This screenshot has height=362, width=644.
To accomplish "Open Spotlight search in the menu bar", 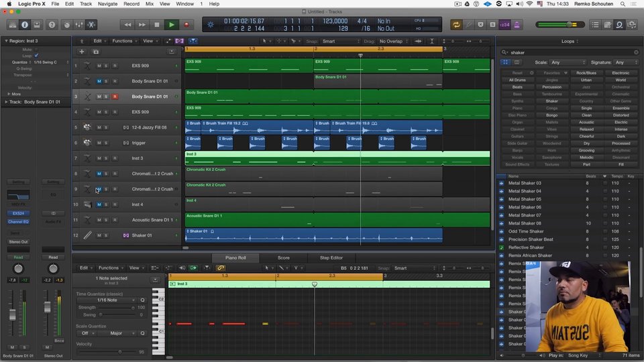I will coord(623,4).
